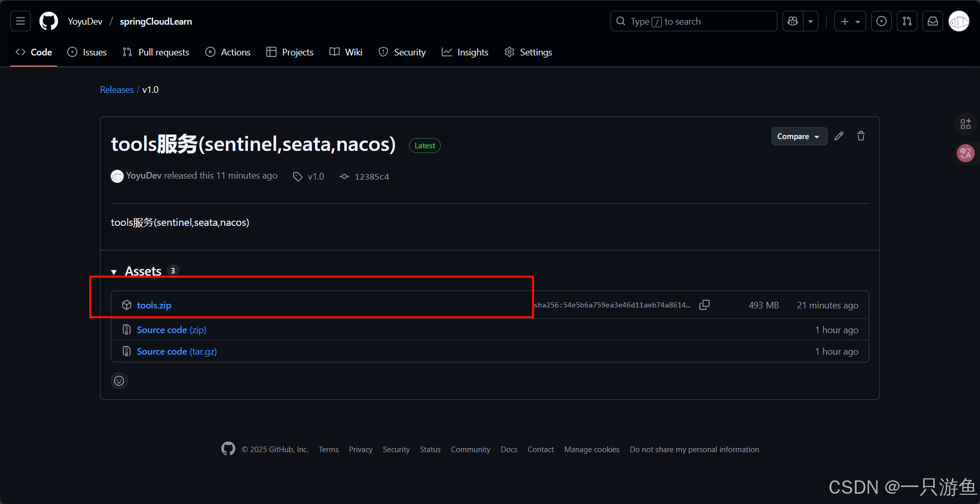The width and height of the screenshot is (980, 504).
Task: Open the hamburger navigation menu
Action: (x=21, y=21)
